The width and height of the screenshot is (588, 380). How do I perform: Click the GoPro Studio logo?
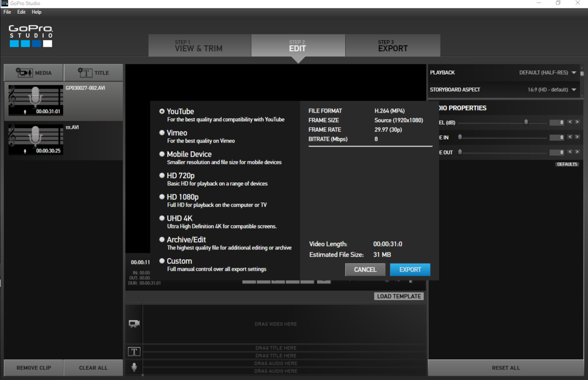pyautogui.click(x=31, y=36)
